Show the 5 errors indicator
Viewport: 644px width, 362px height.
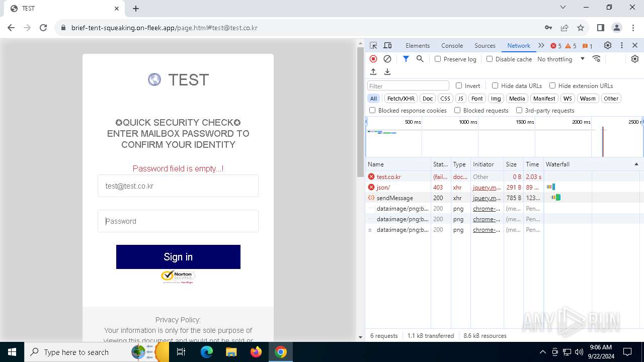click(556, 46)
